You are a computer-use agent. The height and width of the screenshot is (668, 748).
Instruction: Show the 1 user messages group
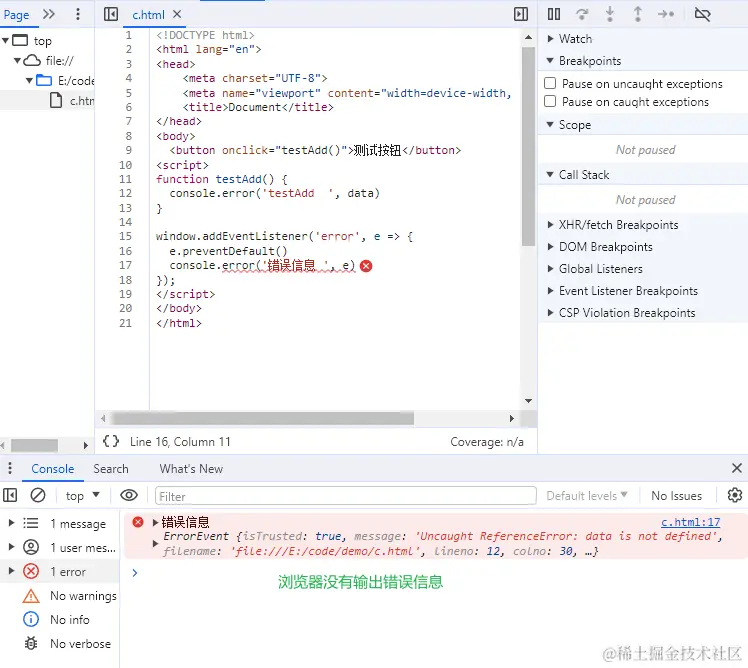(60, 547)
